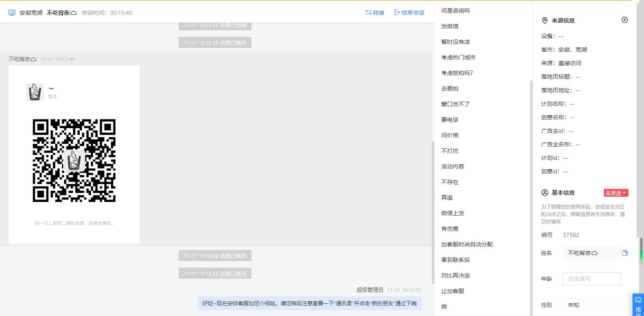Click the 10:12:36 访客已离开 system notice
The width and height of the screenshot is (644, 316).
pos(215,43)
